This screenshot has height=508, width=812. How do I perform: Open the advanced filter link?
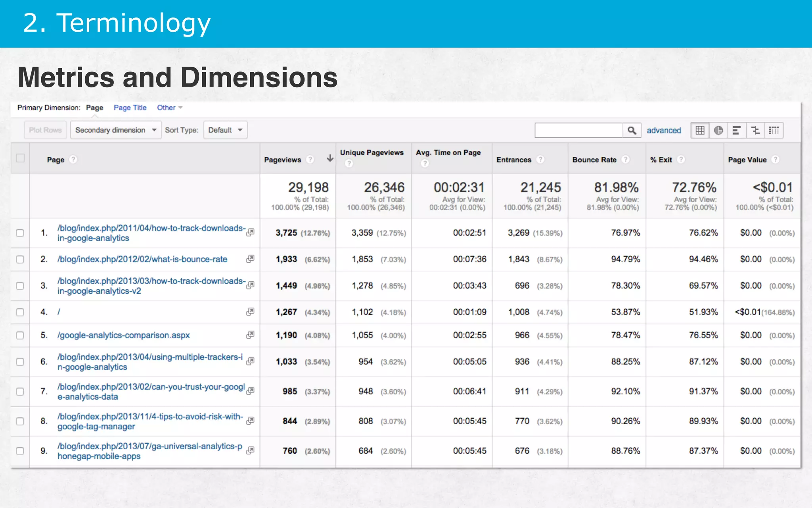664,131
